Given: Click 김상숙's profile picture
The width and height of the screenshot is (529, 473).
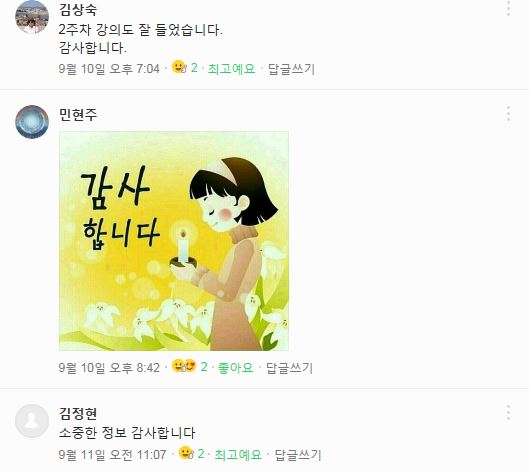Looking at the screenshot, I should click(32, 17).
